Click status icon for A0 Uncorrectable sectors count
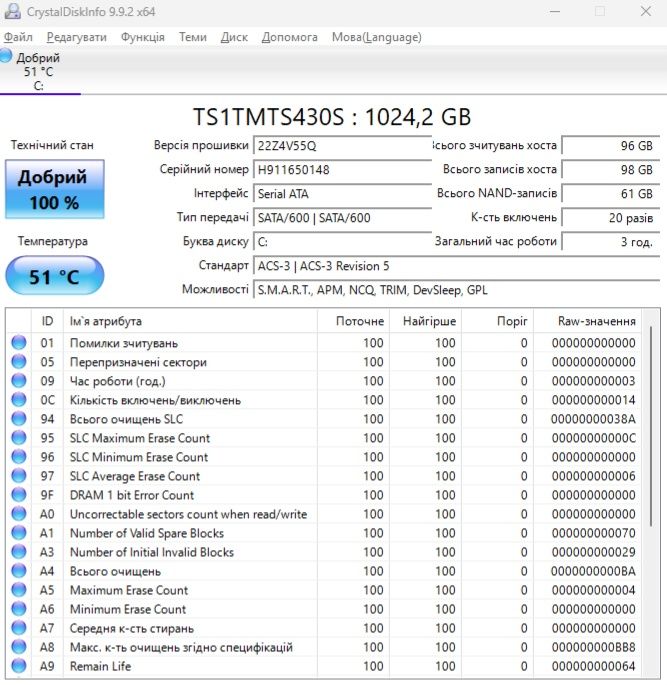This screenshot has height=685, width=667. (x=19, y=514)
